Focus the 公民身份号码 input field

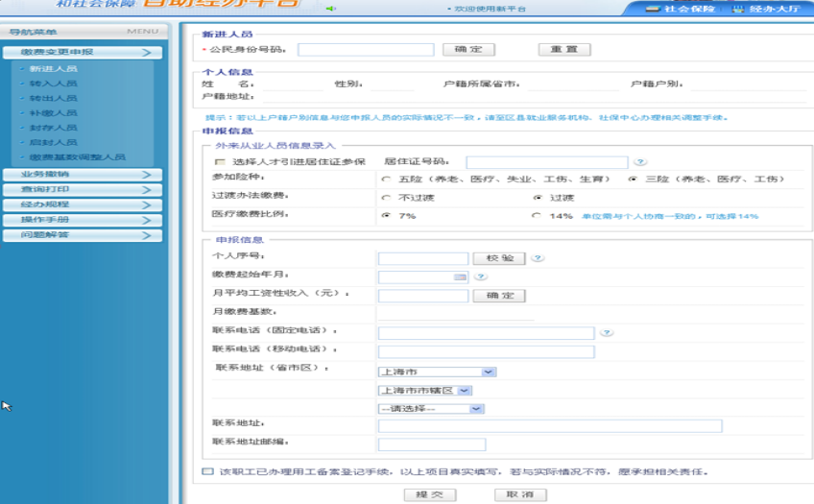(366, 49)
